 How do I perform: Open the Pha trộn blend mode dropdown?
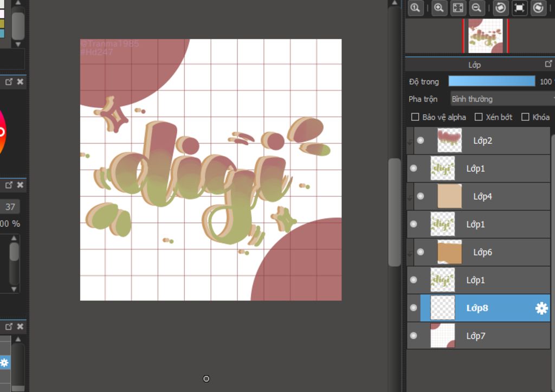click(x=502, y=99)
